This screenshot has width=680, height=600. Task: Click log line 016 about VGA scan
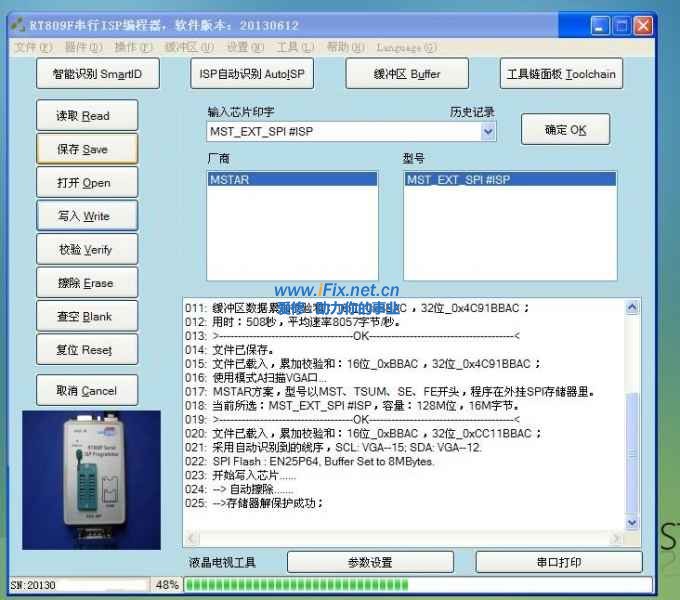pos(256,378)
